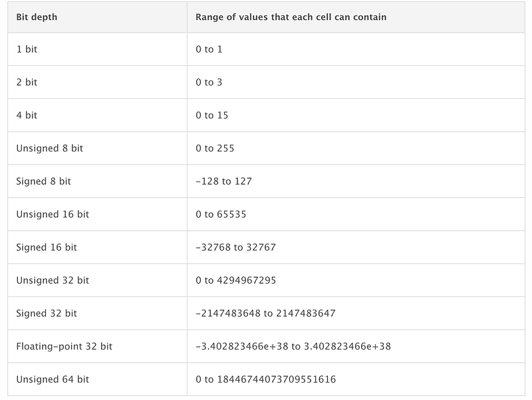This screenshot has height=400, width=532.
Task: Click the "Range of values" column header
Action: point(291,17)
